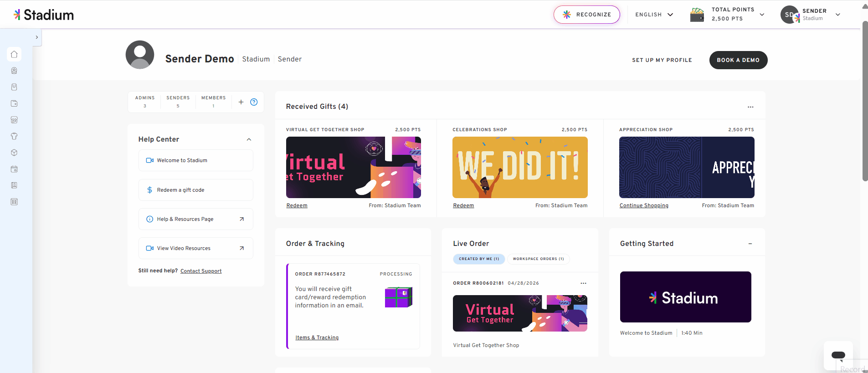The width and height of the screenshot is (868, 373).
Task: Open the t-shirt swag sidebar icon
Action: (14, 136)
